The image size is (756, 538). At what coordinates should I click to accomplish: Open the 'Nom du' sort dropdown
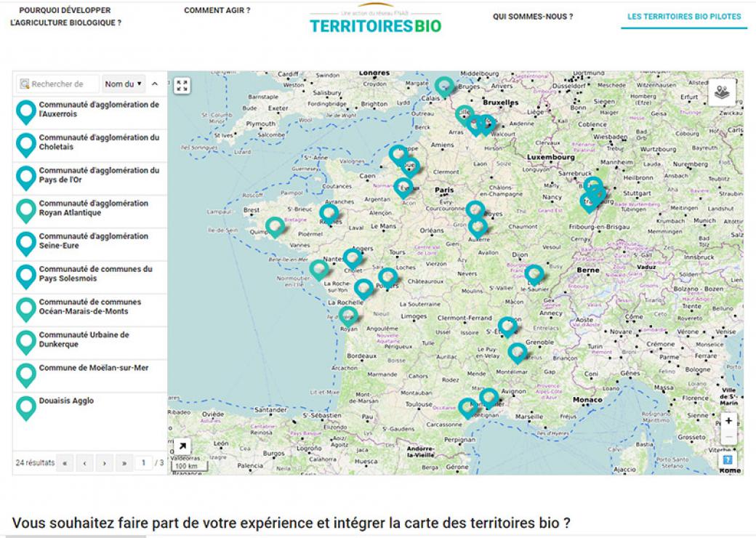[124, 84]
